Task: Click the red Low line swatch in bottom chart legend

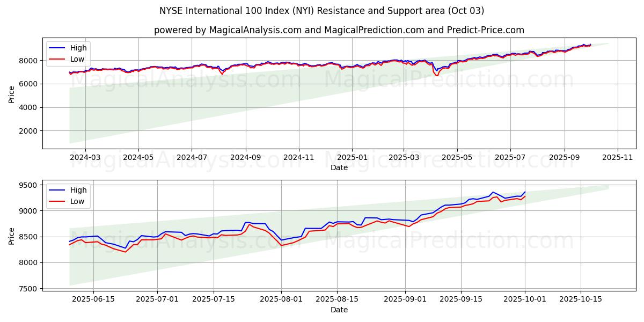Action: [x=57, y=201]
